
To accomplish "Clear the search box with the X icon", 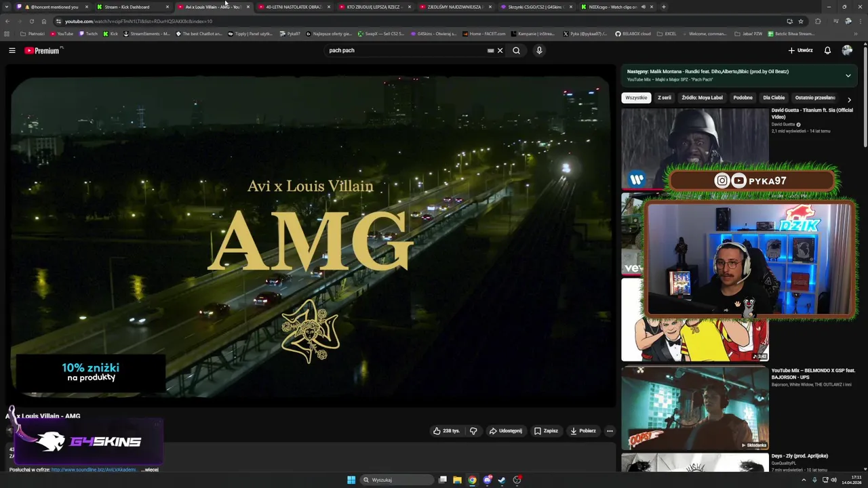I will 500,50.
